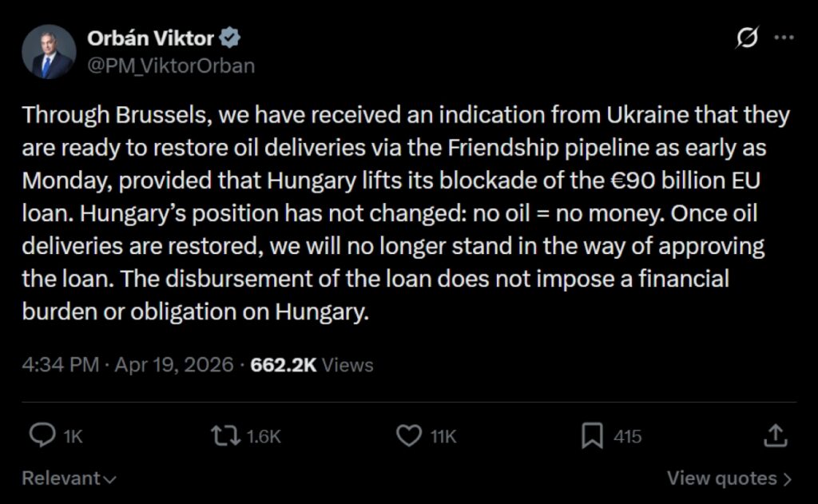This screenshot has width=818, height=504.
Task: Check the 1.6K repost count
Action: [x=264, y=436]
